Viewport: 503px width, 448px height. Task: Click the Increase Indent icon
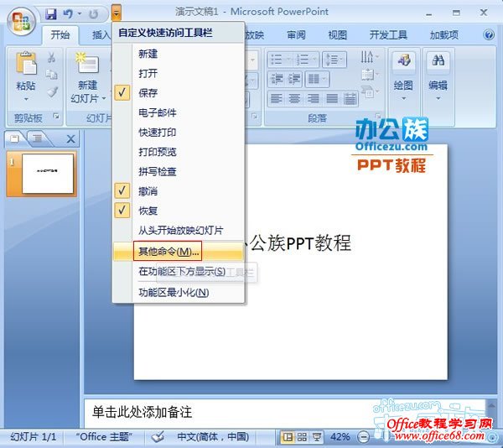coord(294,79)
